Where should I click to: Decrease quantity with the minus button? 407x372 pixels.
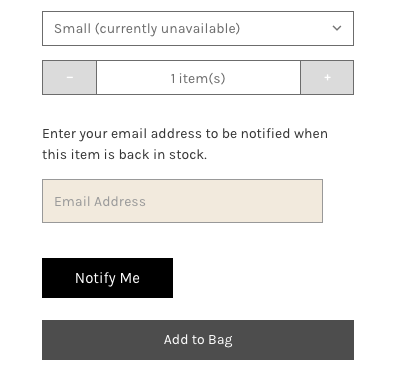point(69,78)
